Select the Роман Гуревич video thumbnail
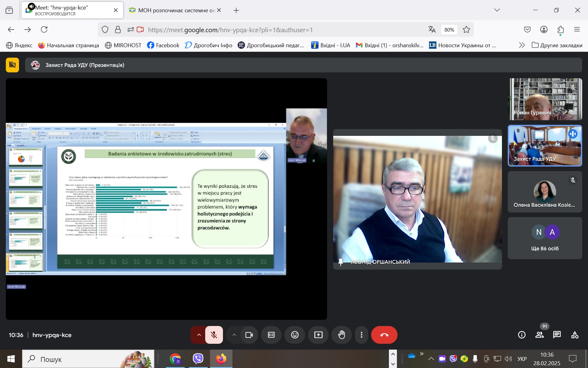Screen dimensions: 588x368 (545, 99)
